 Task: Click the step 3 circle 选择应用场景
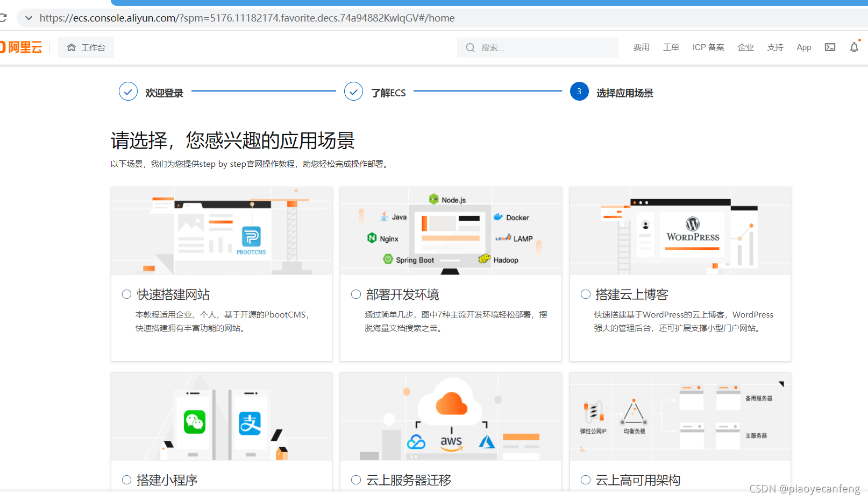coord(579,91)
